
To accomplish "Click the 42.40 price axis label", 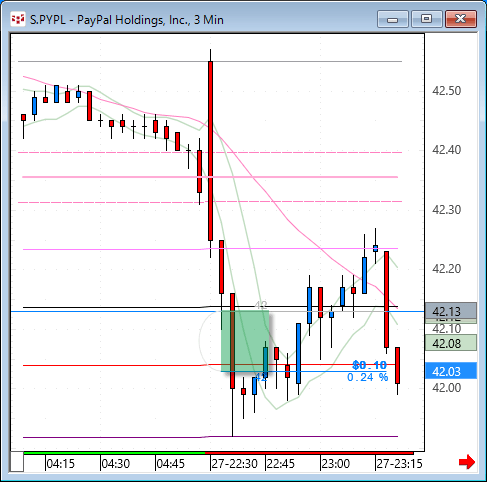I will point(446,150).
